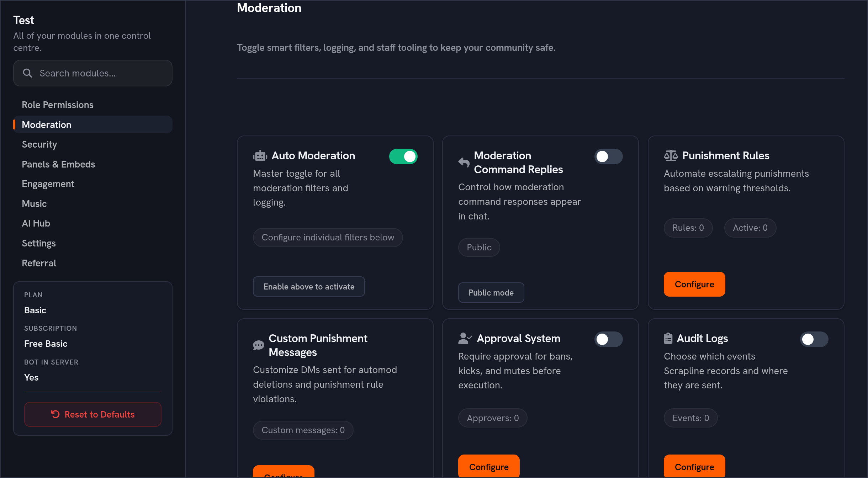Screen dimensions: 868x478
Task: Click the Free Basic subscription value
Action: pos(46,344)
